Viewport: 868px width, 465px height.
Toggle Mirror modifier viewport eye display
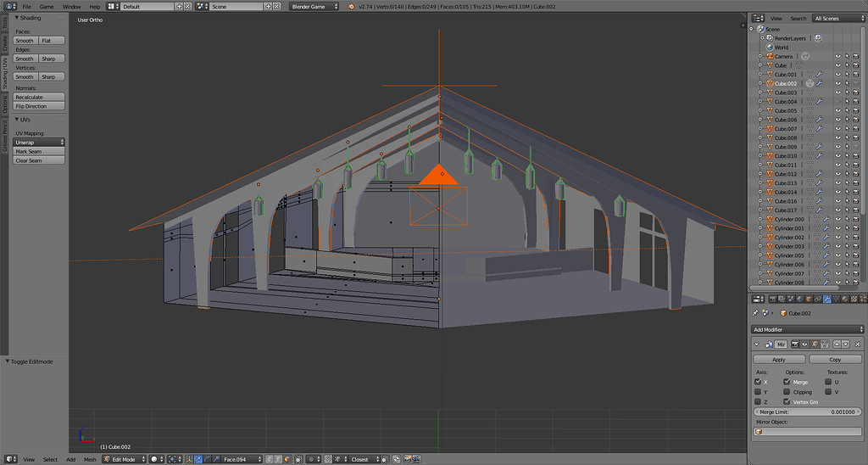pyautogui.click(x=804, y=345)
